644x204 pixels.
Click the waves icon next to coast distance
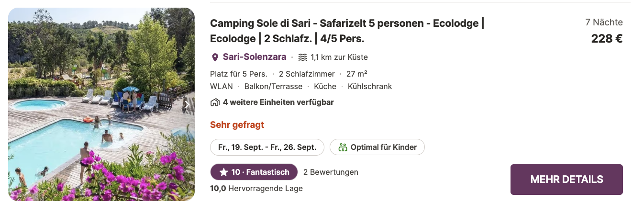(x=302, y=57)
